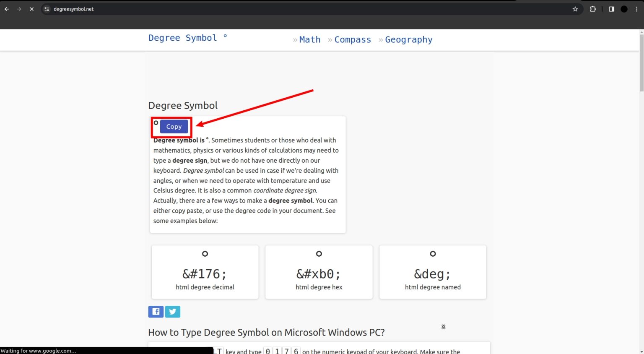The width and height of the screenshot is (644, 354).
Task: Select the &deg; html degree named card
Action: pos(433,272)
